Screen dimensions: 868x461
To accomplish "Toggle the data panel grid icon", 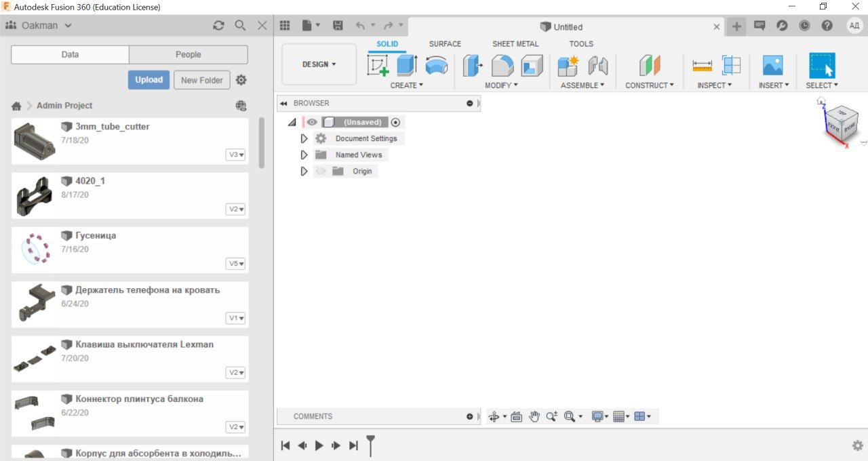I will 285,26.
